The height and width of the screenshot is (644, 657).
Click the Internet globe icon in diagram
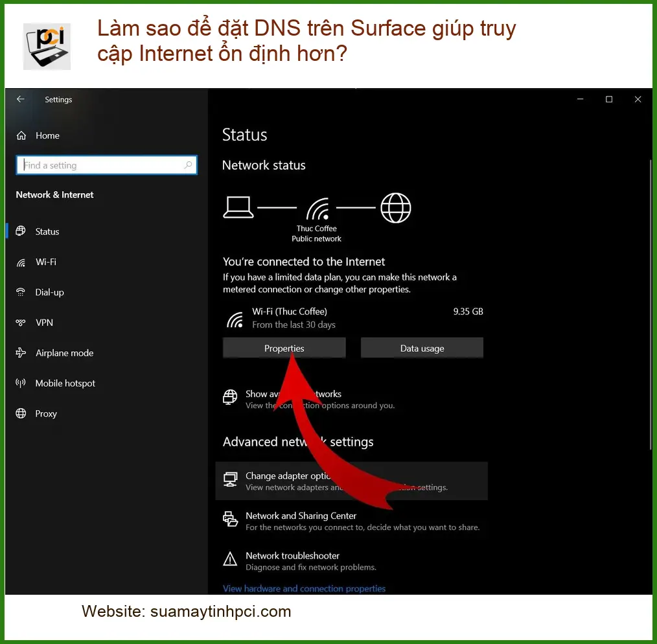tap(396, 208)
